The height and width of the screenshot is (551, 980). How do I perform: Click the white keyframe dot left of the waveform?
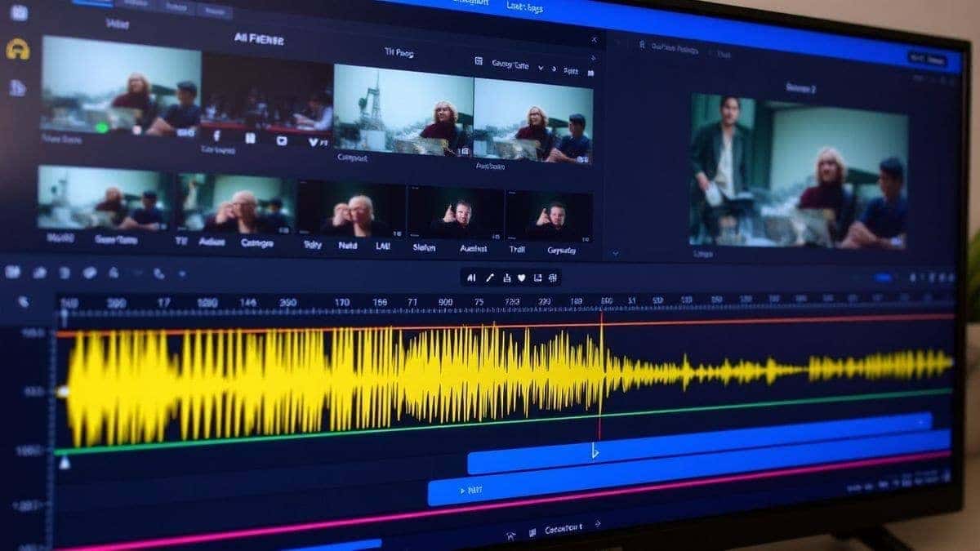(61, 393)
